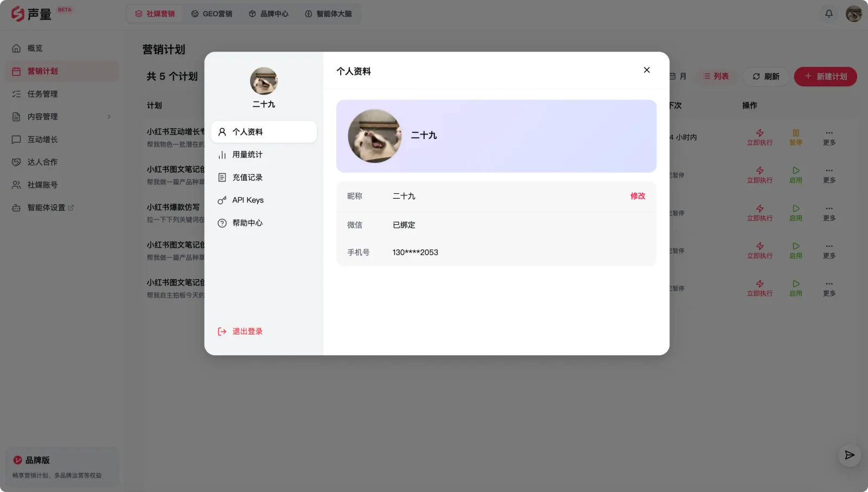The width and height of the screenshot is (868, 492).
Task: Click 立即执行 in the first plan row
Action: pyautogui.click(x=759, y=137)
